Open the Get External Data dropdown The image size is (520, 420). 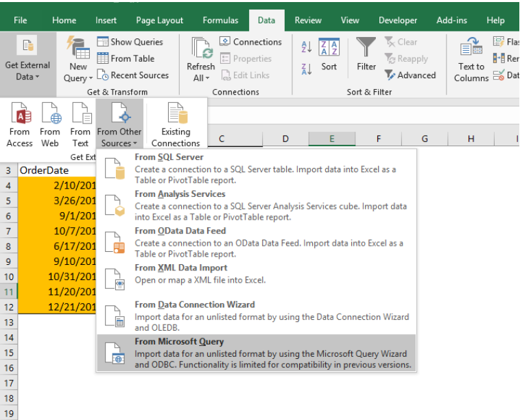click(x=27, y=65)
